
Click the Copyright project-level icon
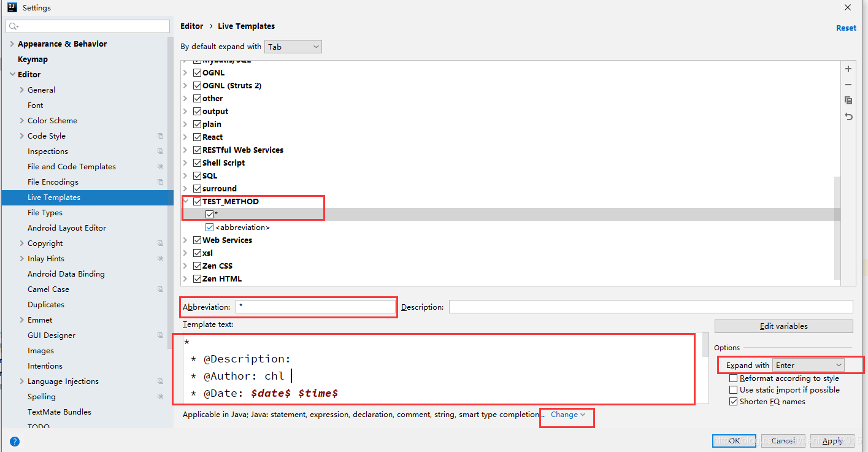(160, 243)
